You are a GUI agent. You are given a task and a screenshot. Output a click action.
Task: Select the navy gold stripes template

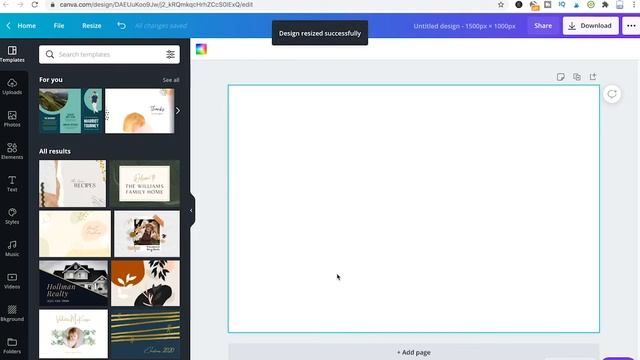[145, 334]
